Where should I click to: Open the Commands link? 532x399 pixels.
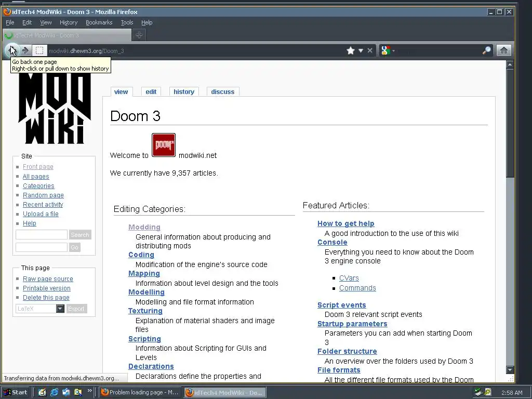coord(357,288)
